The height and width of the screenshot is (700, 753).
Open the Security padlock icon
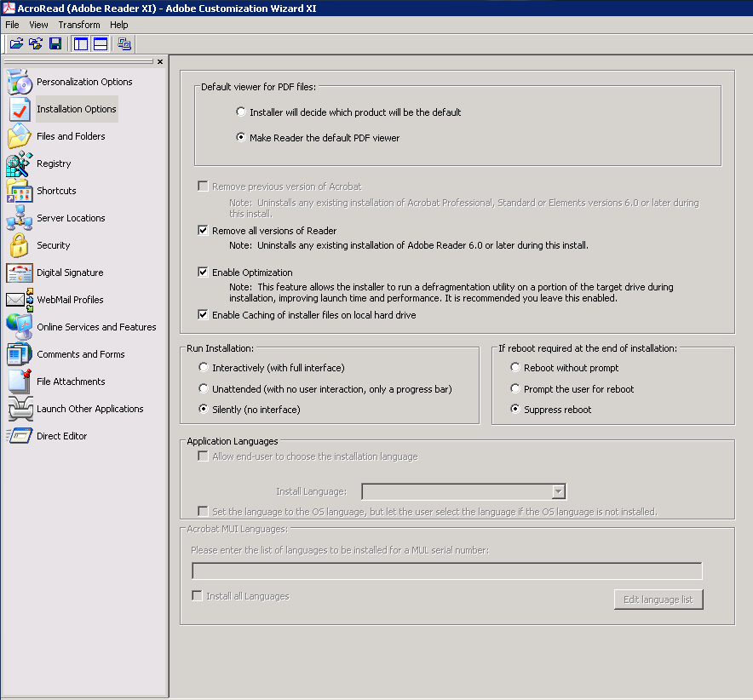point(19,245)
